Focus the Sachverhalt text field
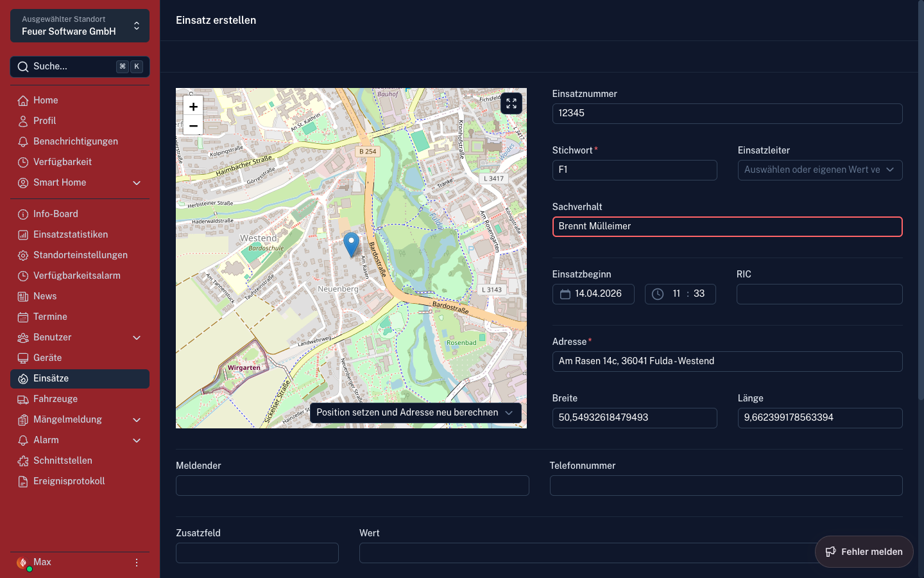Screen dimensions: 924x578 pos(727,227)
